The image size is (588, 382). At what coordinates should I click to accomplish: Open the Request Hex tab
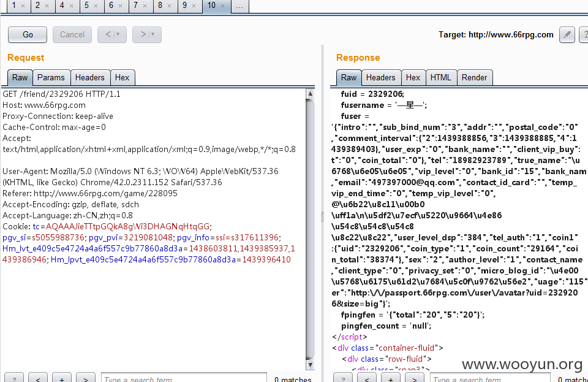click(x=123, y=78)
